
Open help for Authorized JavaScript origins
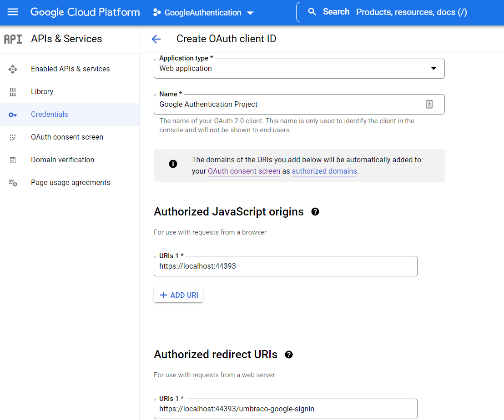(x=315, y=212)
